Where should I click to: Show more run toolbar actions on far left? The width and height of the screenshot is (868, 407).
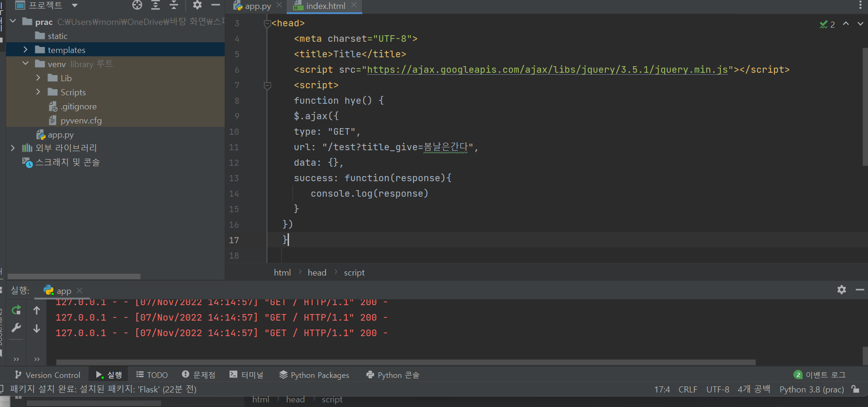[x=16, y=359]
